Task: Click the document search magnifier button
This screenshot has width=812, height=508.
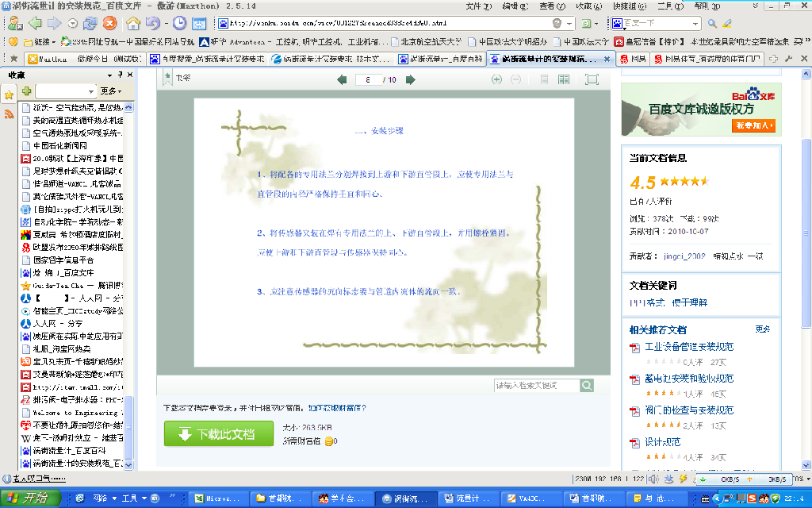Action: tap(586, 385)
